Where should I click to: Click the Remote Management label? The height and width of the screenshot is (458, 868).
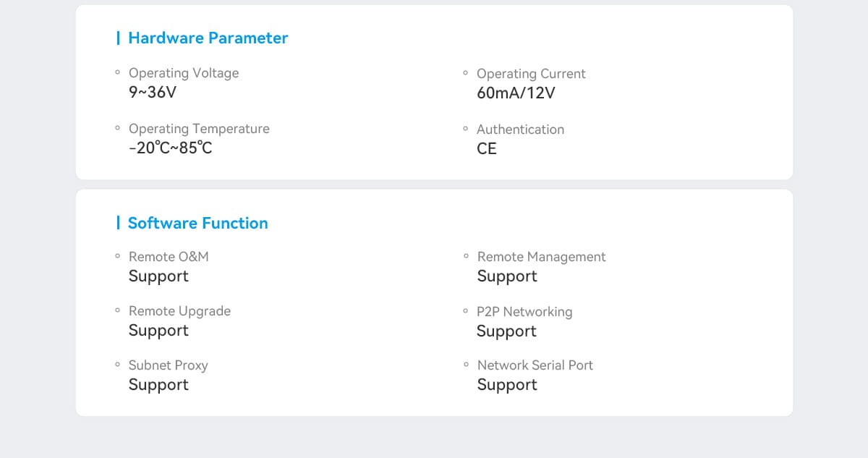pos(541,257)
